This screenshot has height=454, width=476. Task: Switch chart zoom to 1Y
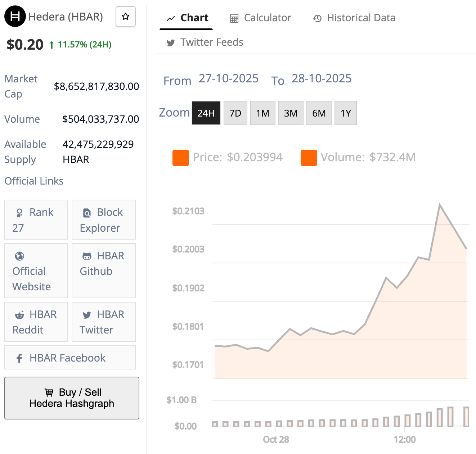click(345, 113)
